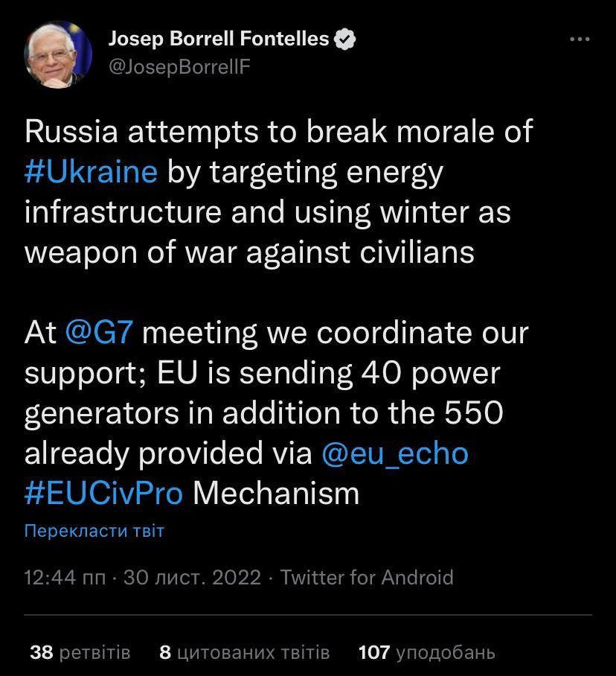This screenshot has height=676, width=616.
Task: Click the "weapon of war against civilians" line
Action: (x=249, y=252)
